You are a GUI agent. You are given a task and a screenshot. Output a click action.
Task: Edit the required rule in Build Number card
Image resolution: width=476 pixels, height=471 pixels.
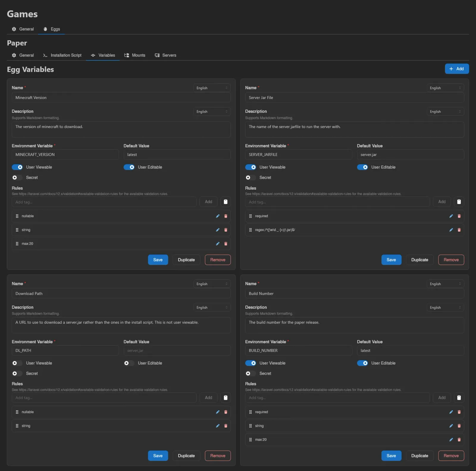click(x=451, y=412)
